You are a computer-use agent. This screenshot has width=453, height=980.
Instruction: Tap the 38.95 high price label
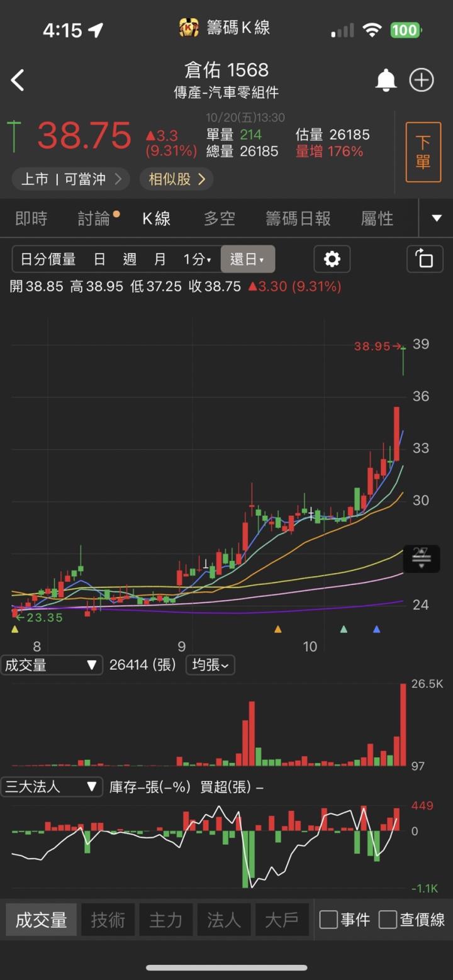click(372, 346)
